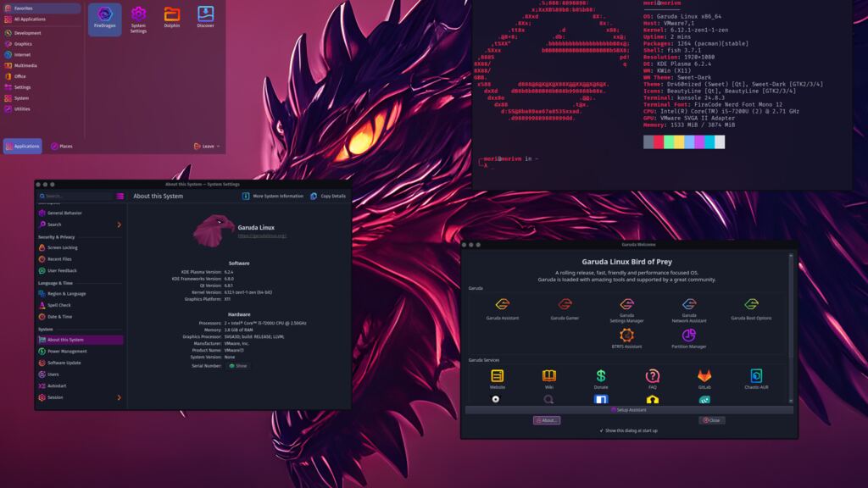Open the Website service icon
This screenshot has height=488, width=868.
497,379
